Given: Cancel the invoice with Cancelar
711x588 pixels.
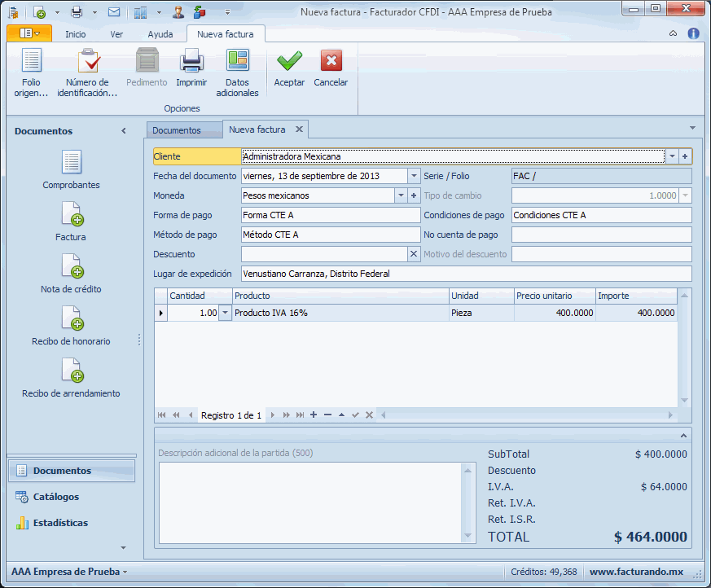Looking at the screenshot, I should (331, 71).
